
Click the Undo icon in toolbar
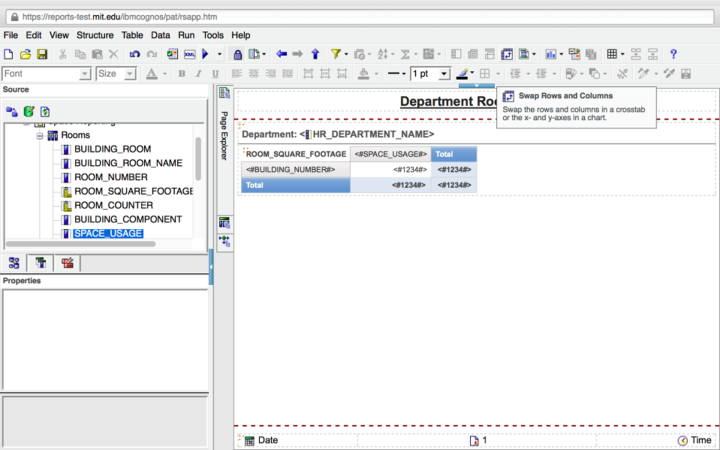133,54
